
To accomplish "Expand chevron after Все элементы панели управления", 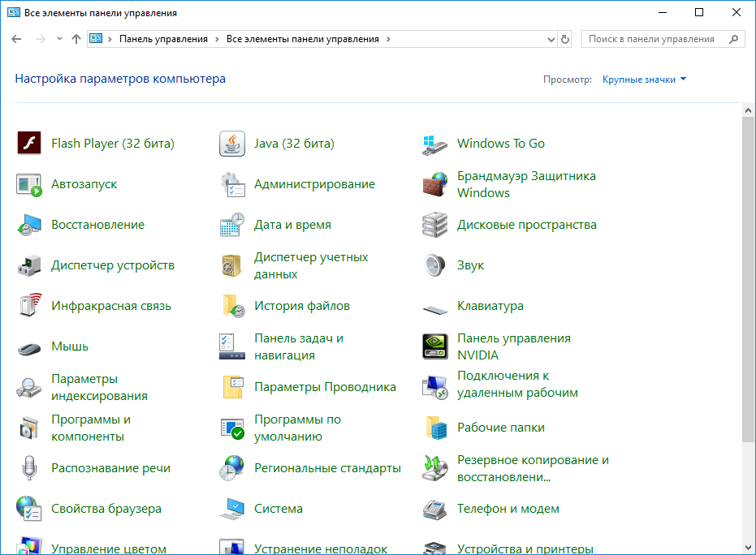I will pyautogui.click(x=389, y=40).
